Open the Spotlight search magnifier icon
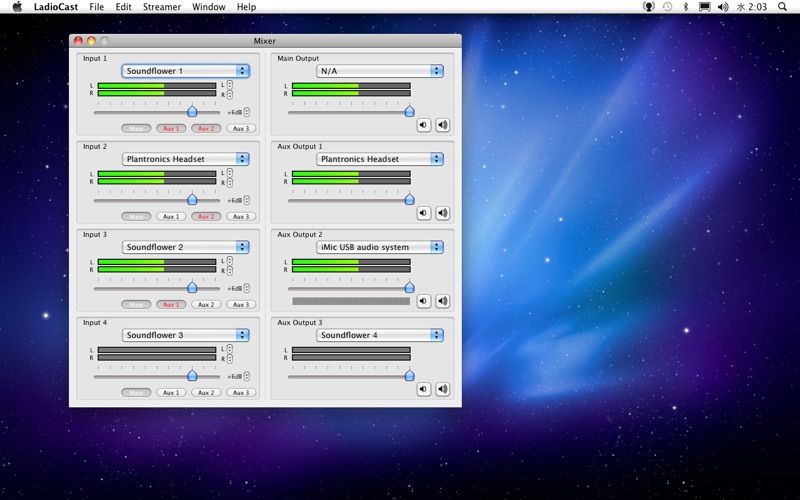The height and width of the screenshot is (500, 800). 782,7
